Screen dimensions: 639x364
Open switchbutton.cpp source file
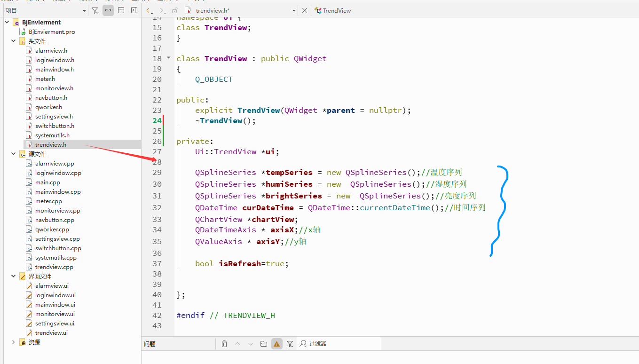click(58, 248)
